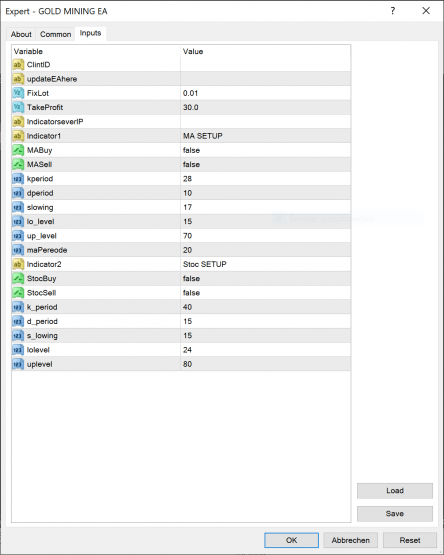
Task: Click the double-type icon next to TakeProfit
Action: coord(18,107)
